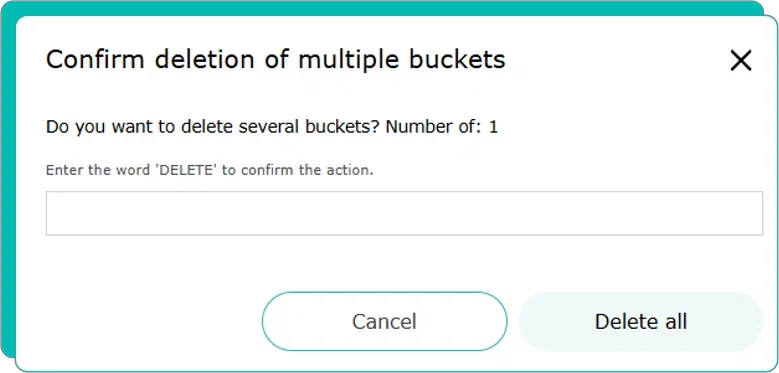Confirm removal with Delete all
The width and height of the screenshot is (779, 373).
pyautogui.click(x=641, y=321)
